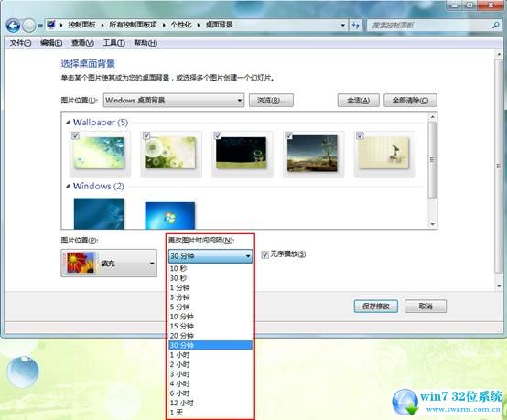The width and height of the screenshot is (507, 420).
Task: Uncheck the lone tree landscape wallpaper checkbox
Action: point(289,135)
